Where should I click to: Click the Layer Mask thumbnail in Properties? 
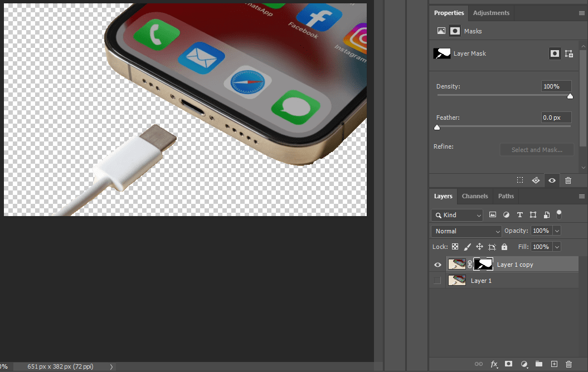pos(442,53)
